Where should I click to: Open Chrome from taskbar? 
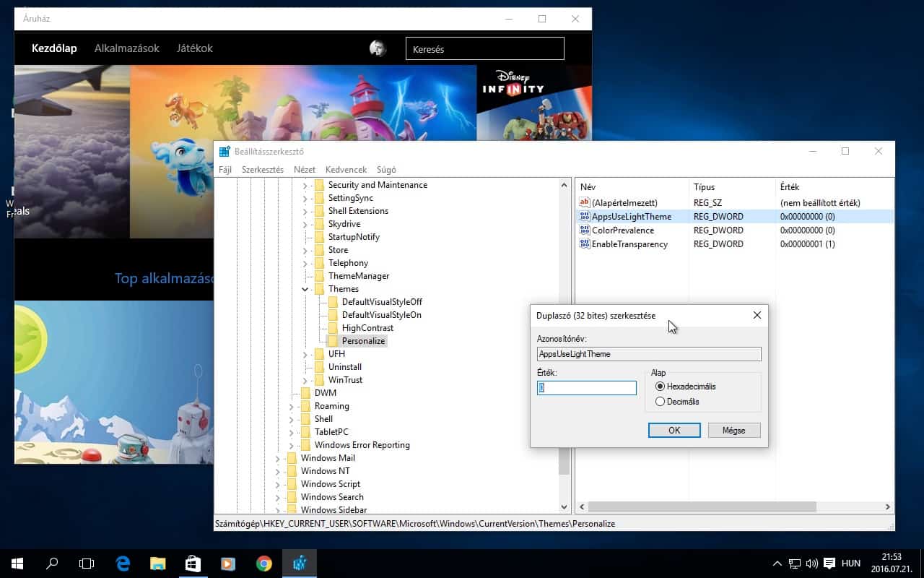[x=263, y=564]
